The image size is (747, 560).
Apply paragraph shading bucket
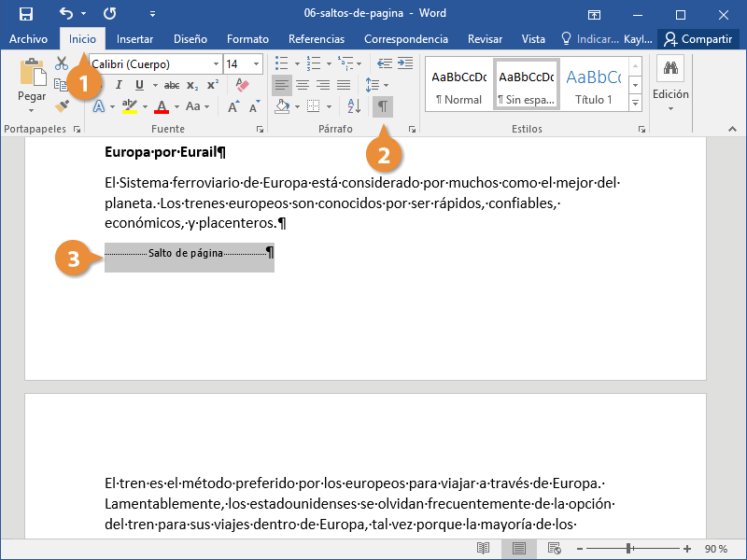tap(282, 106)
